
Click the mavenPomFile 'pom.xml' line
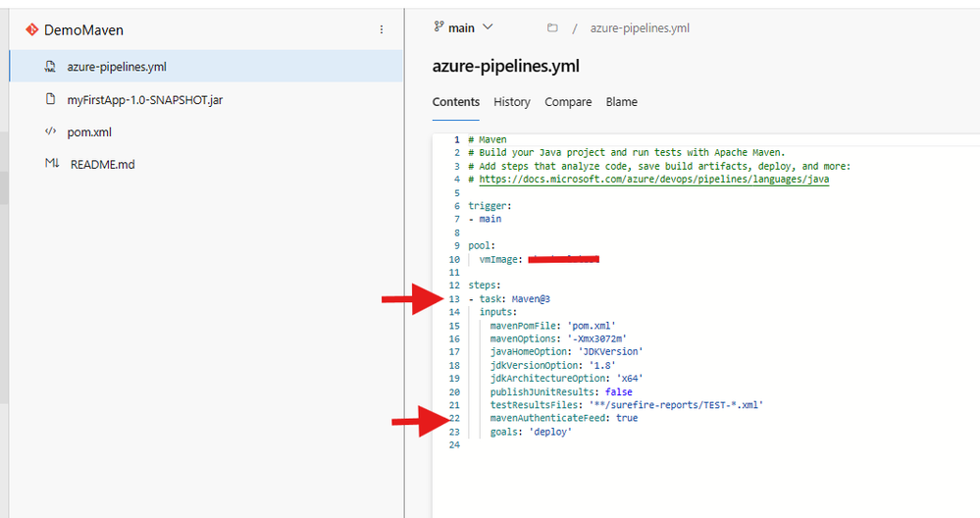[553, 326]
